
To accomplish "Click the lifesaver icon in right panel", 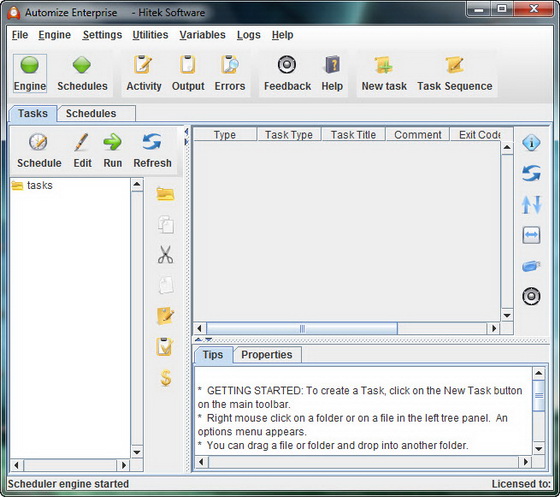I will coord(531,296).
